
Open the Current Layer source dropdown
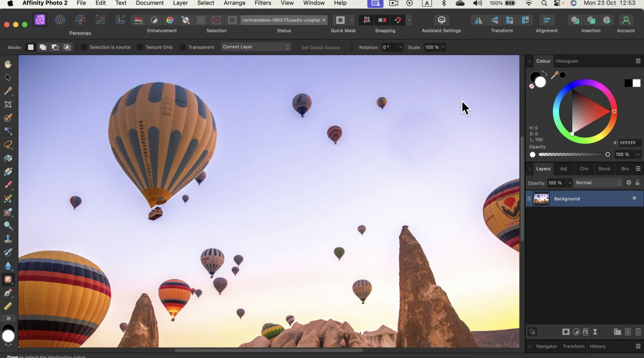tap(255, 47)
